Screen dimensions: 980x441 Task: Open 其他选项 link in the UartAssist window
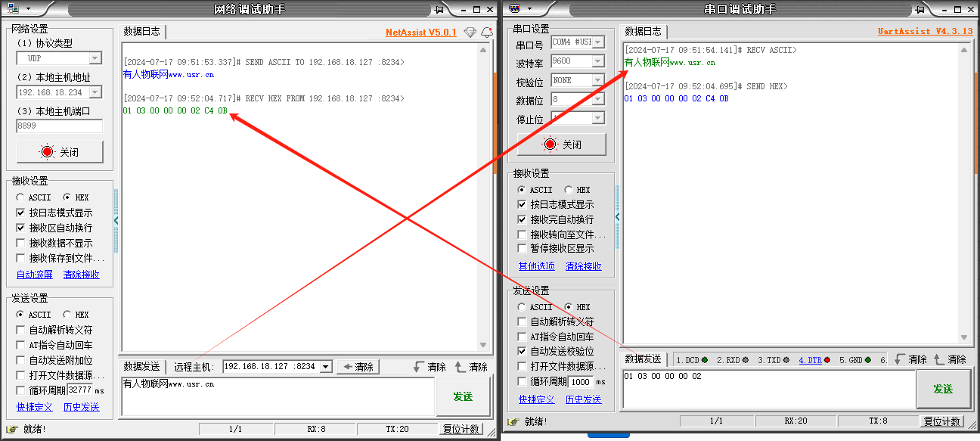click(x=537, y=266)
